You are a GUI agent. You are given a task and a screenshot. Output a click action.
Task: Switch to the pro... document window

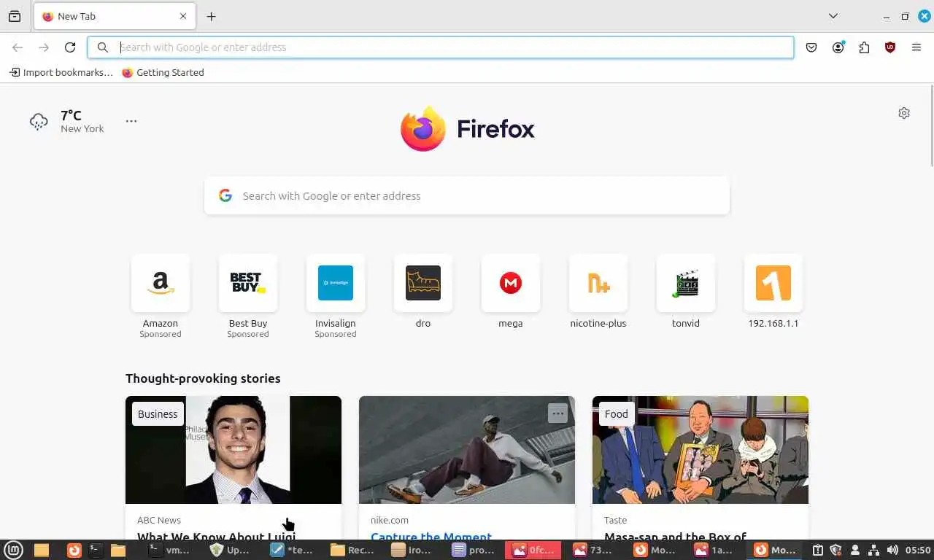(x=474, y=550)
